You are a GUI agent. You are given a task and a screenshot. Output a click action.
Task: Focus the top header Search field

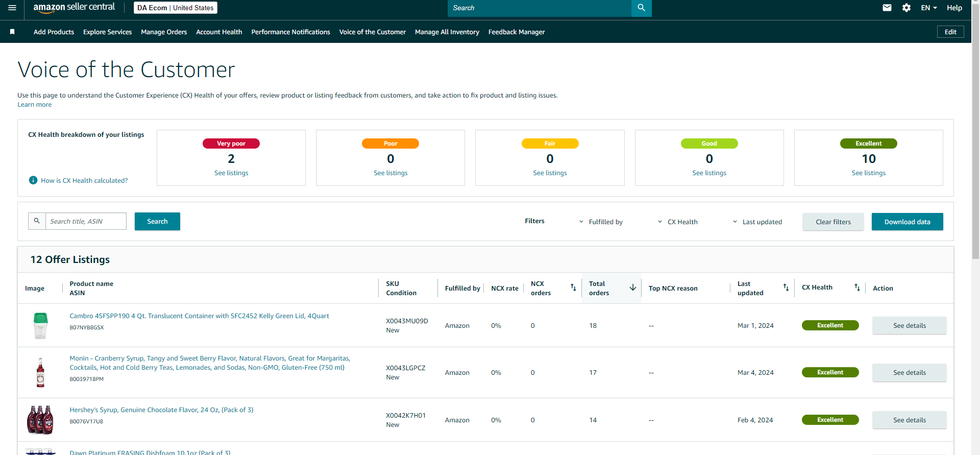[540, 8]
